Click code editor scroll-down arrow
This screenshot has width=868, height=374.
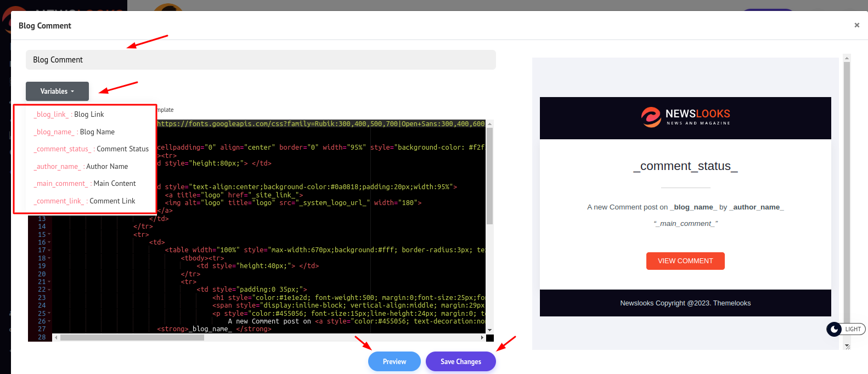[x=489, y=330]
